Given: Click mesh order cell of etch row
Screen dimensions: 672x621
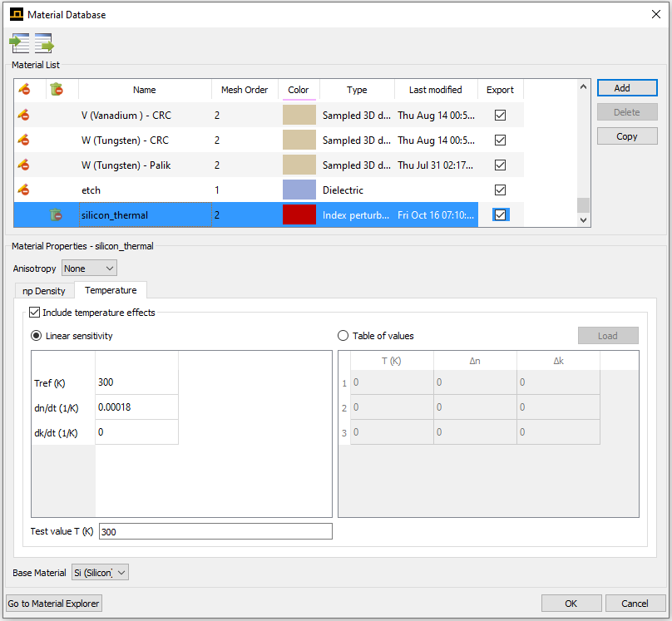Looking at the screenshot, I should coord(245,190).
